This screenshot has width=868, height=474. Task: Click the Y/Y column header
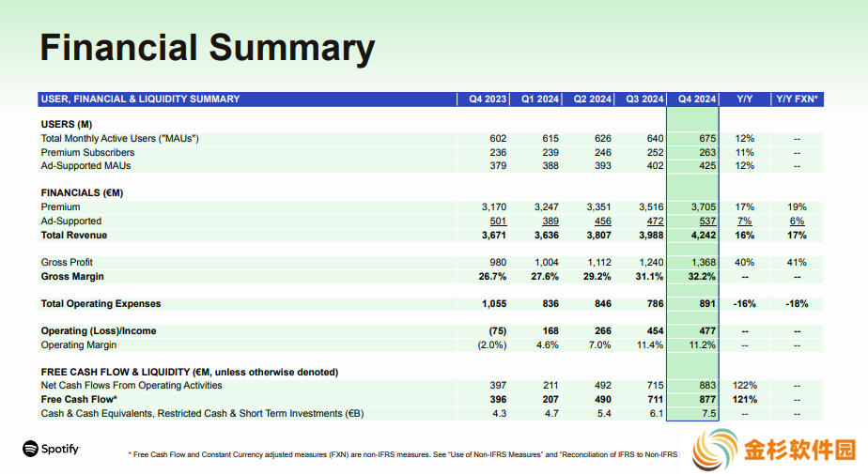pyautogui.click(x=745, y=99)
